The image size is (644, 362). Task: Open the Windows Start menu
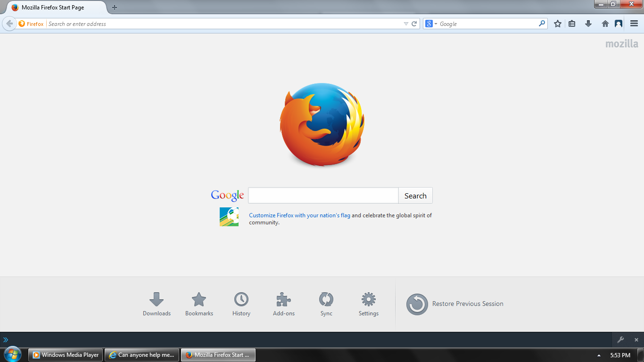pos(12,354)
